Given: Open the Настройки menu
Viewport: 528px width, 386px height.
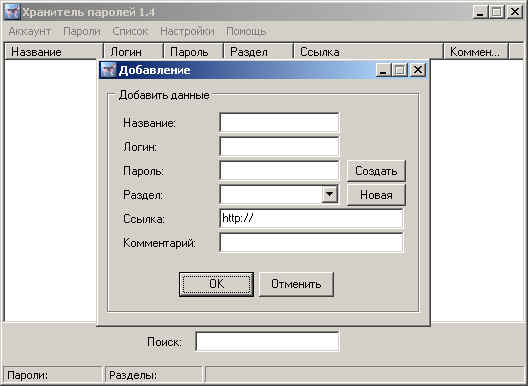Looking at the screenshot, I should click(187, 31).
